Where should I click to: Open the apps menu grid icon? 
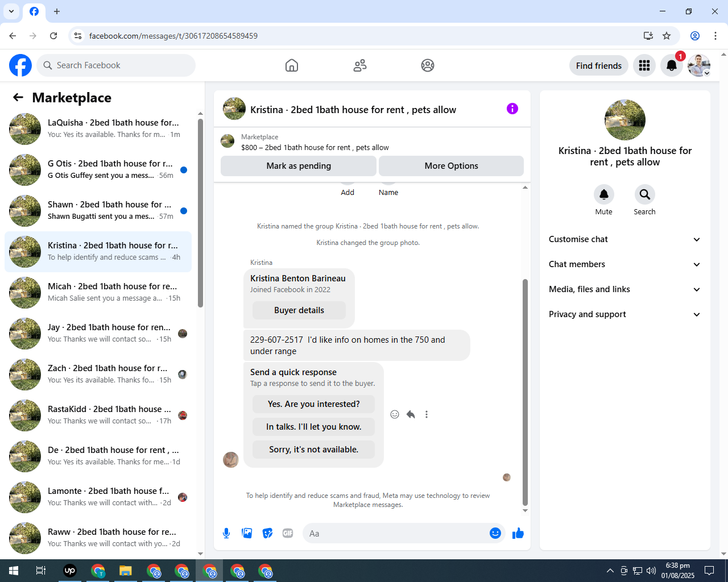point(644,66)
